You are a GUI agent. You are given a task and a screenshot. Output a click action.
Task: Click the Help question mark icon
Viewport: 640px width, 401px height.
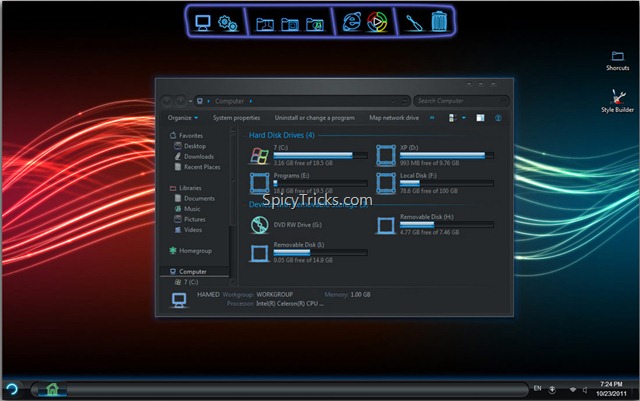(x=498, y=118)
